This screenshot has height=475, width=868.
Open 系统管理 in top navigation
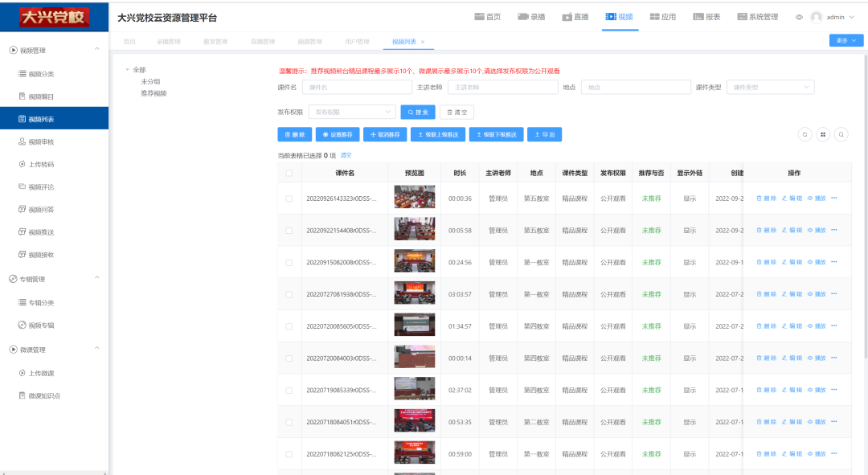tap(757, 17)
